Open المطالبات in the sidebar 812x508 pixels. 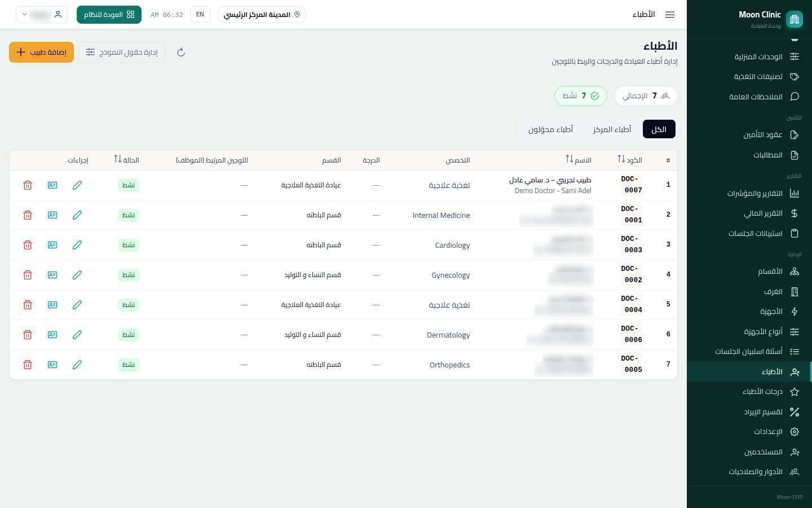tap(749, 155)
